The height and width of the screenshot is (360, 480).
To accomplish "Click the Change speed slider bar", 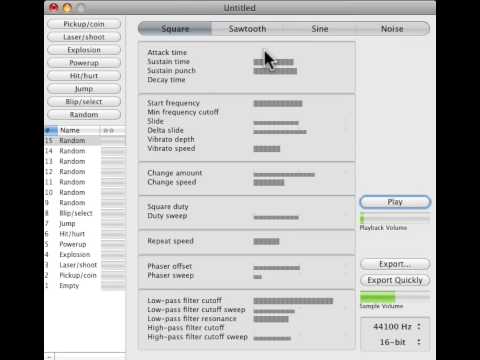I will point(269,182).
